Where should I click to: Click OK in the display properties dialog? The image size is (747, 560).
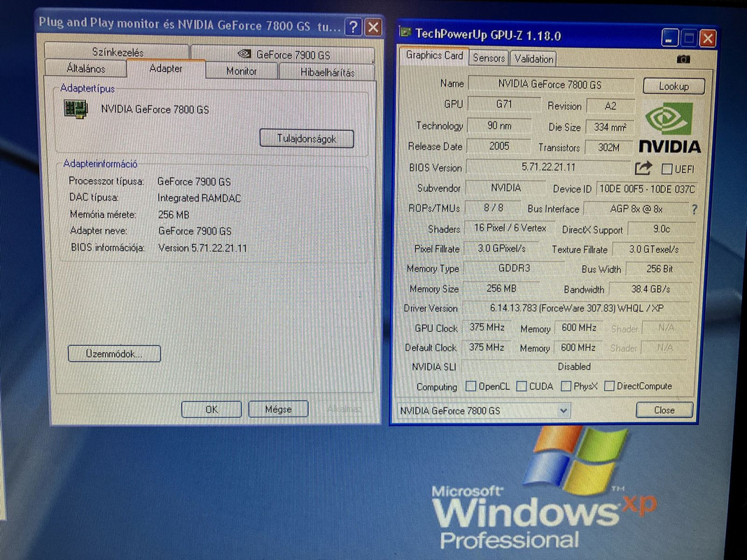211,409
